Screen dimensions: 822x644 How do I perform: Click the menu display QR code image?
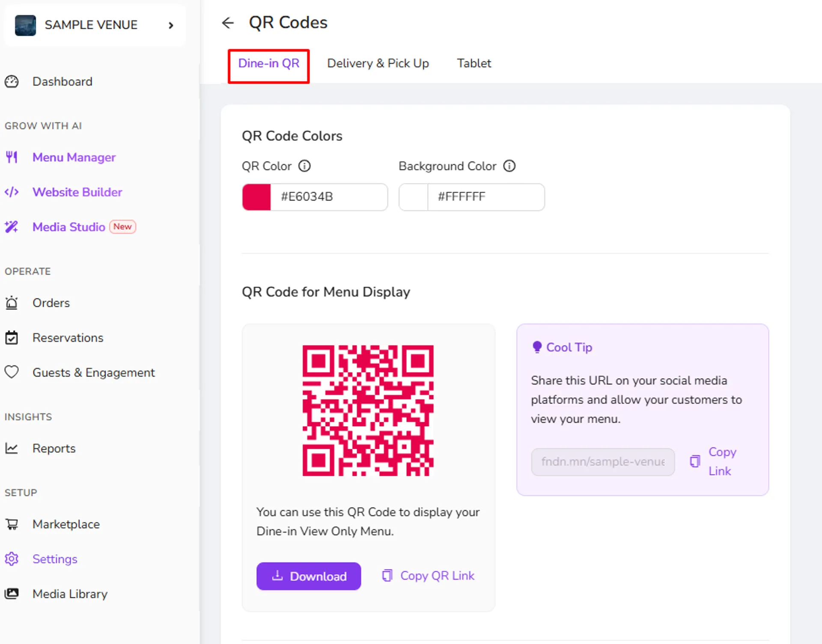(x=368, y=410)
